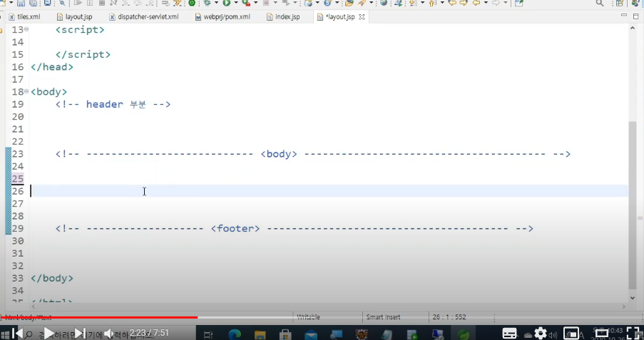Image resolution: width=644 pixels, height=340 pixels.
Task: Click the miniplayer icon in the video controls
Action: (571, 333)
